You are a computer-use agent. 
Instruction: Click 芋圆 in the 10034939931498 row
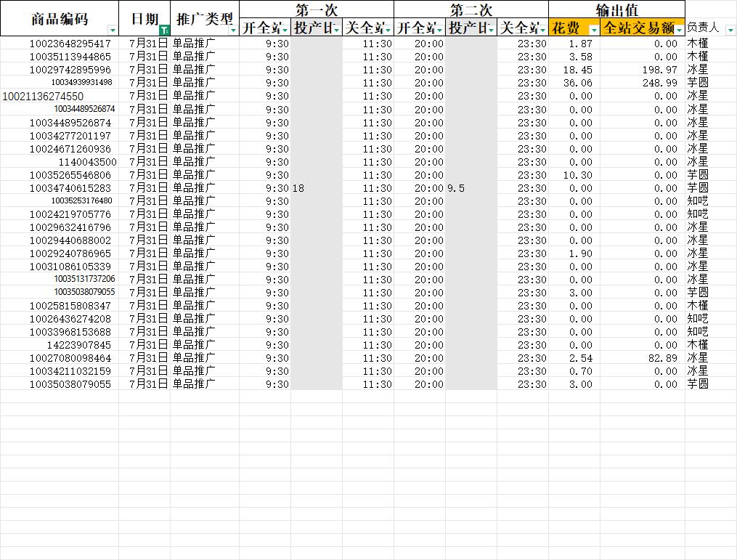(x=698, y=83)
